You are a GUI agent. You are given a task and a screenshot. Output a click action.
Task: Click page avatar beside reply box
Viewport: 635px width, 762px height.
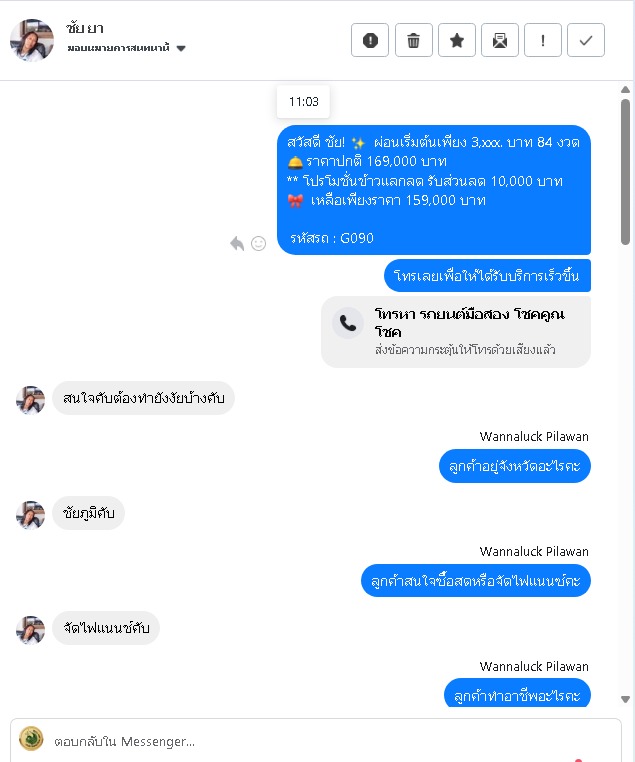31,739
